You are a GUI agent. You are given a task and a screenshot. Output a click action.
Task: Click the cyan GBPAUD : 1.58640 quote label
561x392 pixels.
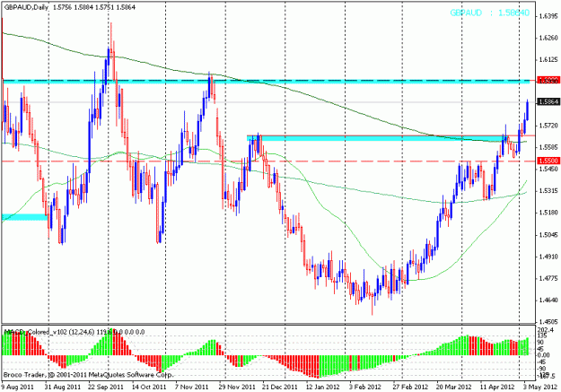coord(489,13)
